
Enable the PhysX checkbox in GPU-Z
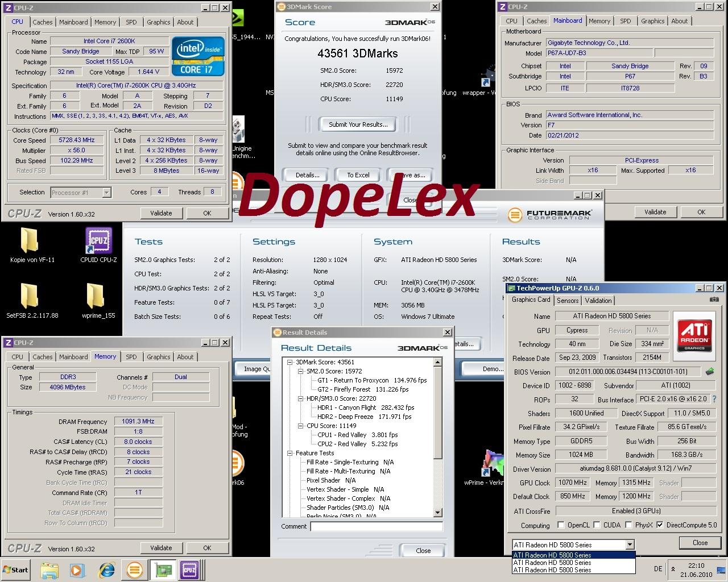tap(628, 525)
